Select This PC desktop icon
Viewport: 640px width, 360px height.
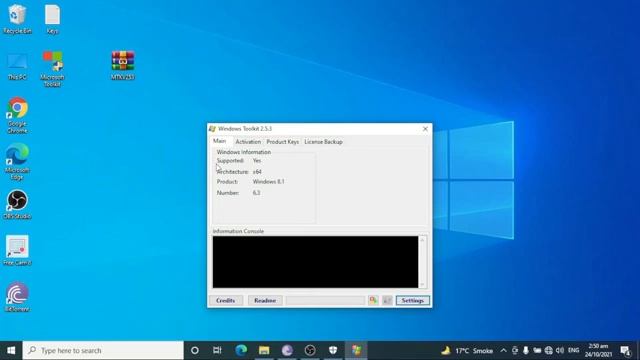pyautogui.click(x=17, y=66)
